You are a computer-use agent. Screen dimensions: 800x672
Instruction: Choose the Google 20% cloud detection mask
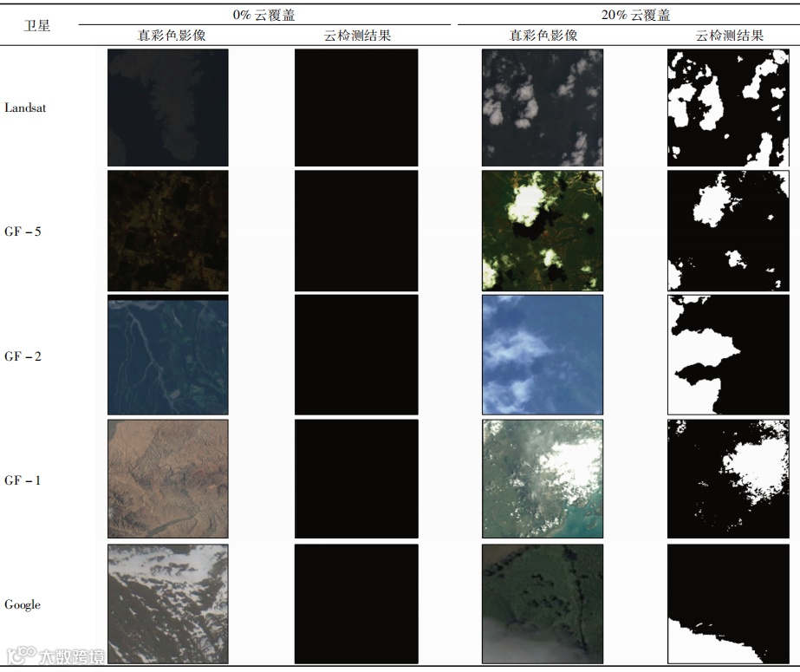click(728, 603)
